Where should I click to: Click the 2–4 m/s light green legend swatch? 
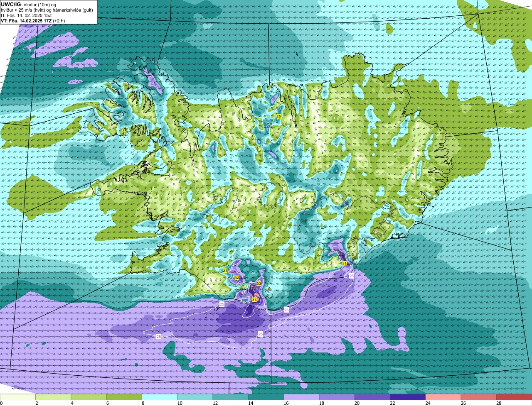53,397
